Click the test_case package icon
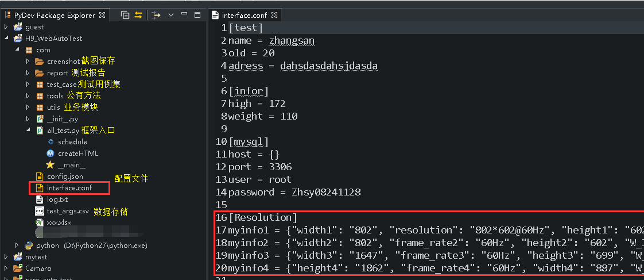The image size is (644, 280). (x=40, y=85)
